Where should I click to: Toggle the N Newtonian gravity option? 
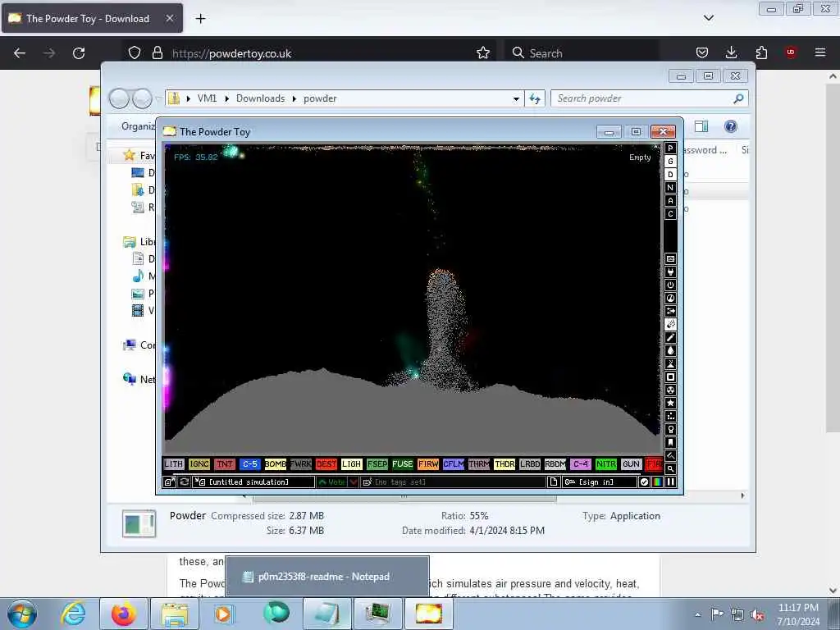point(670,188)
